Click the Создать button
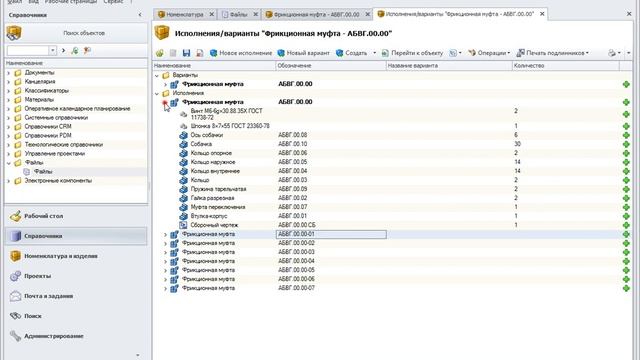This screenshot has height=360, width=640. pyautogui.click(x=351, y=53)
